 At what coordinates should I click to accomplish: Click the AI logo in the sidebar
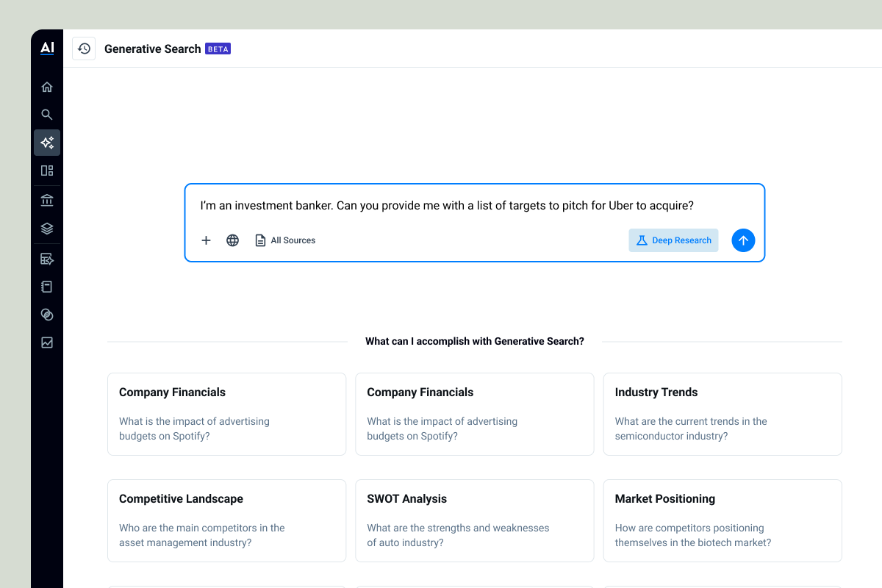[47, 49]
